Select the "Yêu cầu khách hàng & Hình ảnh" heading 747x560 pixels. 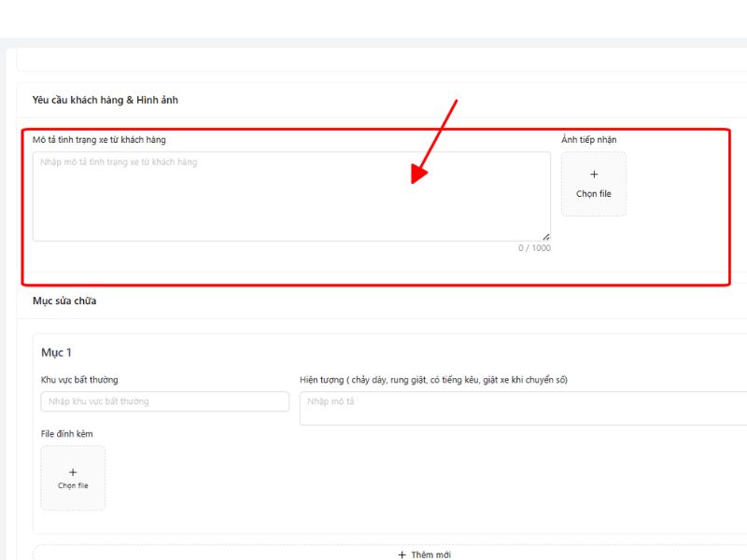tap(106, 100)
